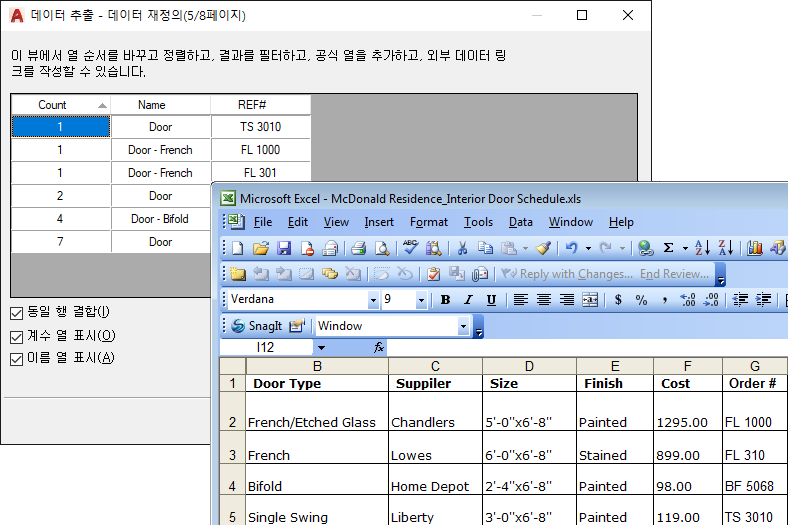This screenshot has width=788, height=525.
Task: Click Save floppy icon in Excel toolbar
Action: tap(284, 248)
